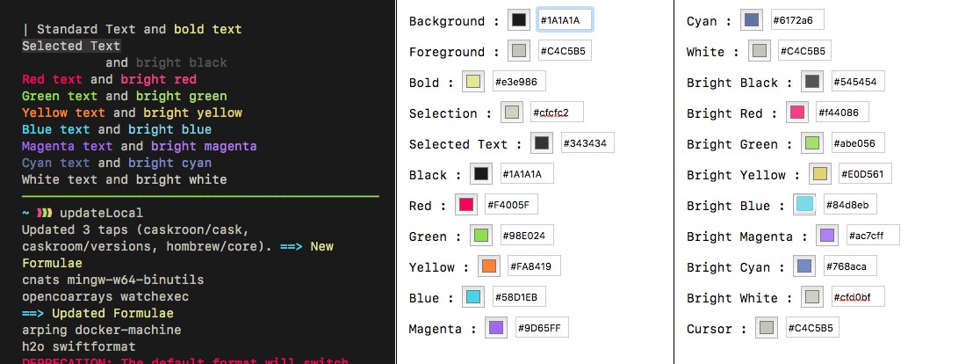Click the Cyan color swatch

[x=750, y=20]
